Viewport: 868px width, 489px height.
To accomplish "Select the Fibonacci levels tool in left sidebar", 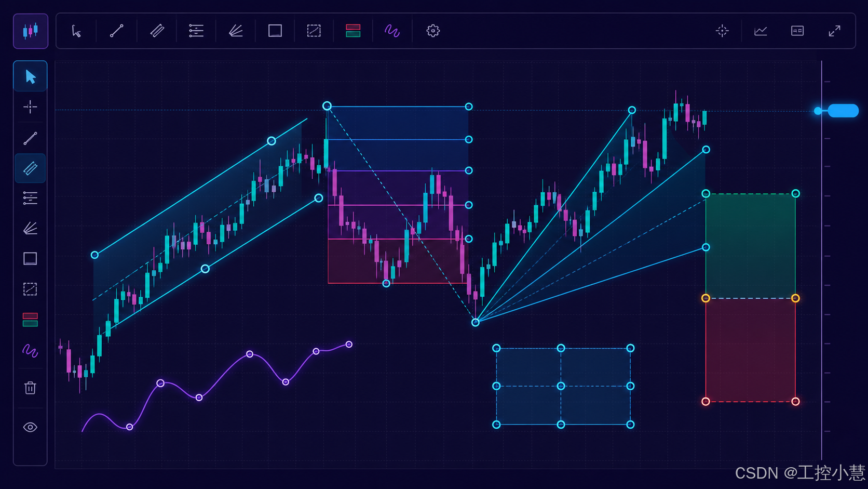I will (30, 198).
